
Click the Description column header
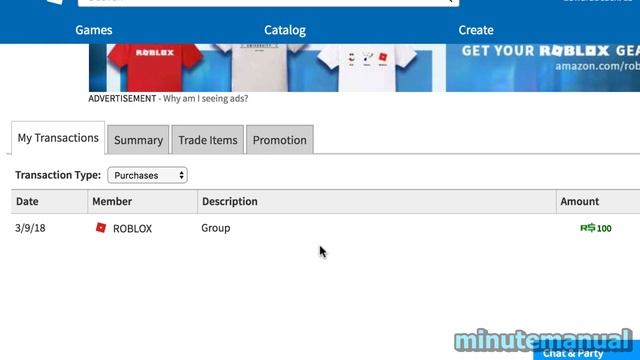pos(377,202)
